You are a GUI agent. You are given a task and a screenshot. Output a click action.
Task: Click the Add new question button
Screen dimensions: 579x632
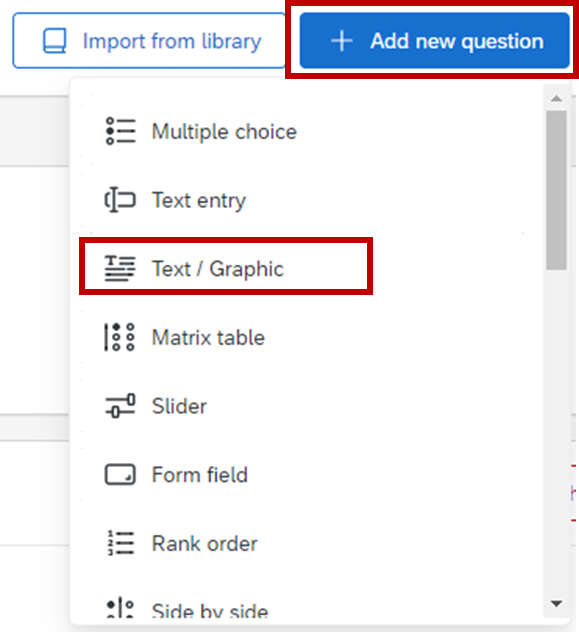[x=434, y=40]
